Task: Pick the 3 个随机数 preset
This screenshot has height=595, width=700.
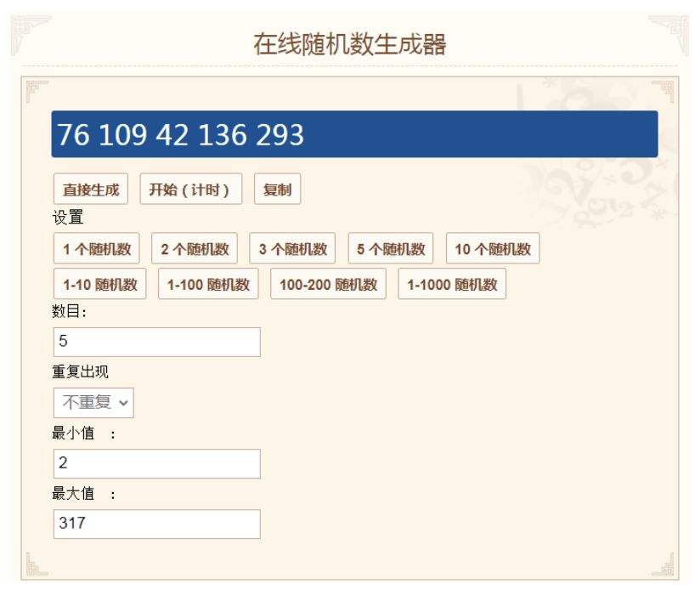Action: point(292,248)
